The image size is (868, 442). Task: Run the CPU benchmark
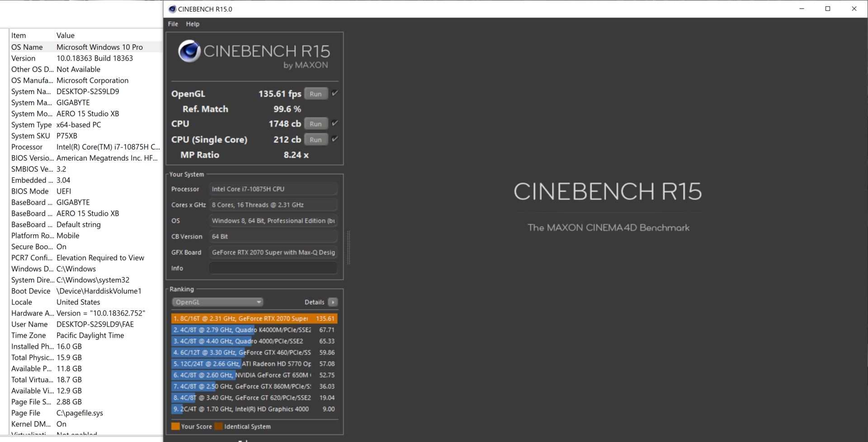tap(316, 124)
